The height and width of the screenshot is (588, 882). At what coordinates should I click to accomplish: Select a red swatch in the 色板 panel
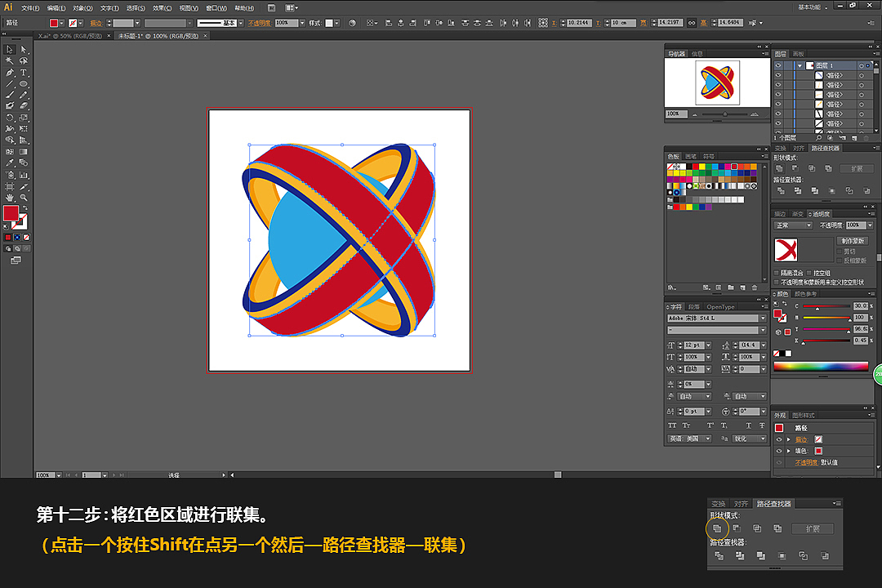[x=695, y=167]
